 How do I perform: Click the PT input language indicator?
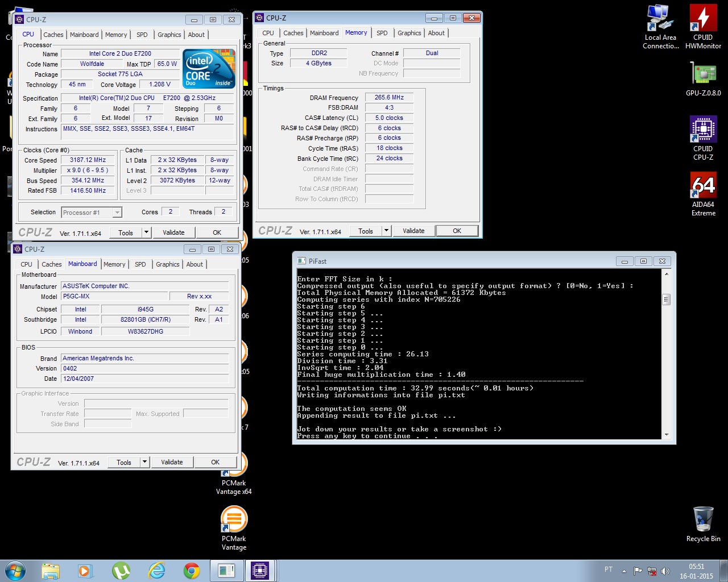[609, 569]
